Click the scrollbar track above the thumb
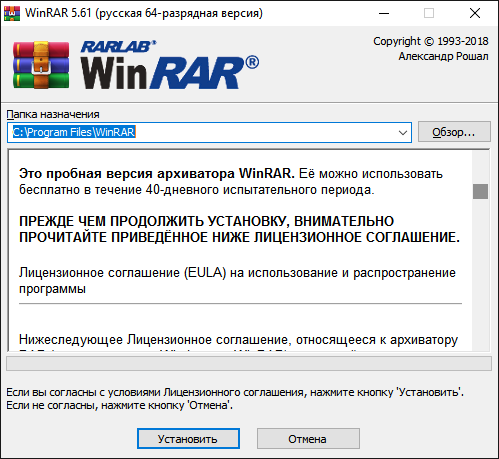The width and height of the screenshot is (499, 459). click(x=480, y=167)
